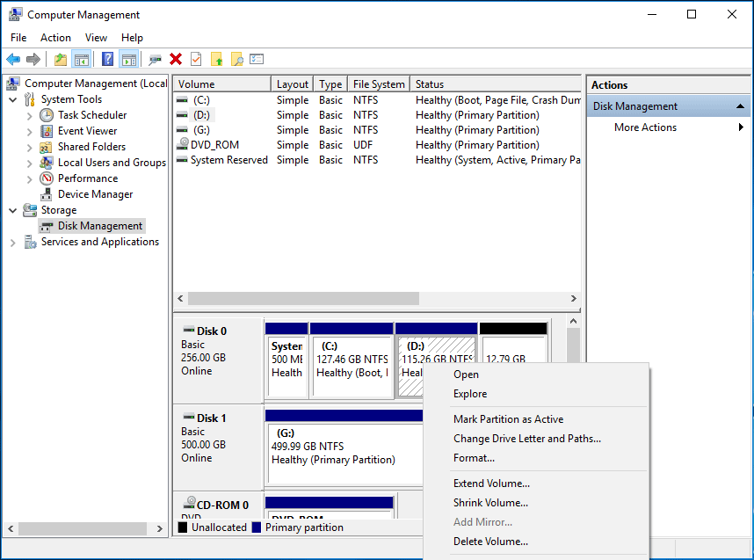754x560 pixels.
Task: Click the Computer Management window title icon
Action: tap(15, 14)
